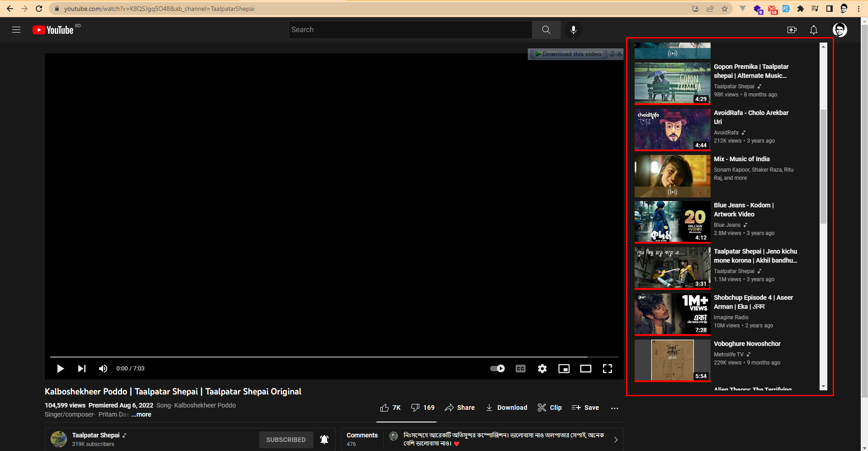Screen dimensions: 868x451
Task: Open Imagine Radio channel link
Action: [731, 317]
